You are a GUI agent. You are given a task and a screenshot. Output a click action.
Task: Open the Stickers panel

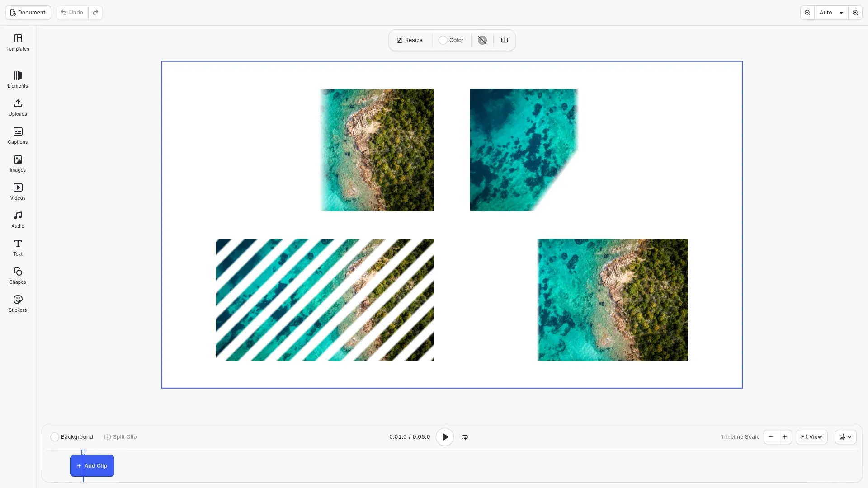(18, 304)
